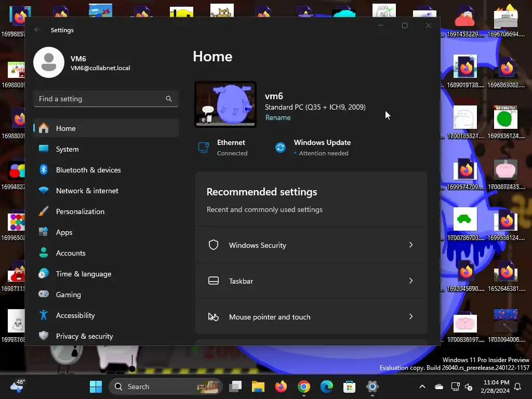
Task: Open Gaming settings
Action: [106, 295]
